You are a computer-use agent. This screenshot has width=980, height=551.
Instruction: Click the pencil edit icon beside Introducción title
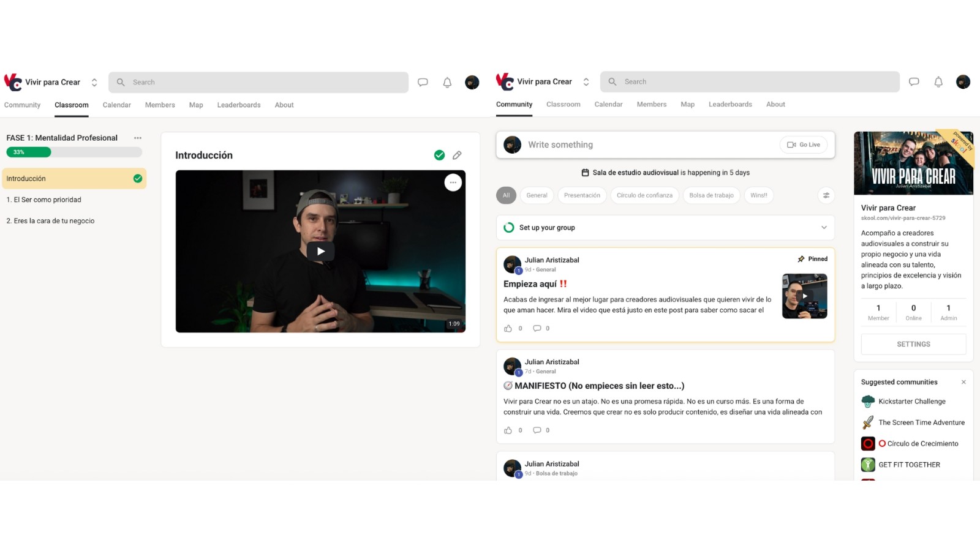(457, 156)
